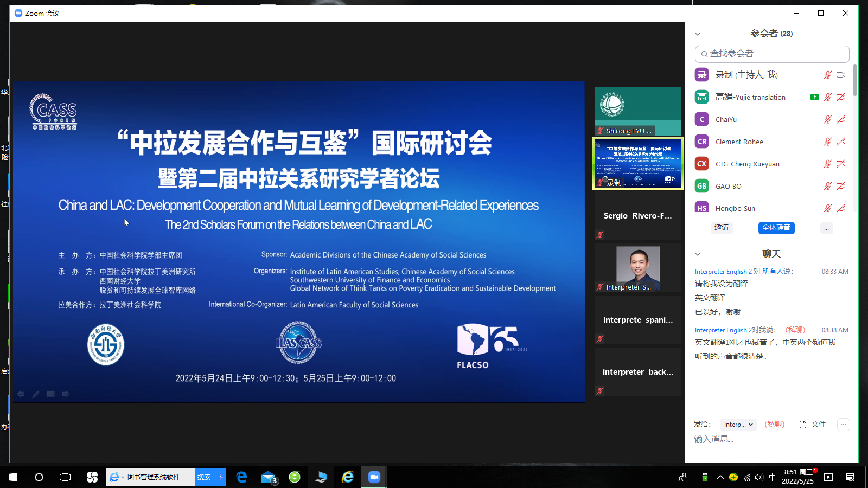This screenshot has width=868, height=488.
Task: Click the green screen-share icon beside 高娟
Action: (x=814, y=97)
